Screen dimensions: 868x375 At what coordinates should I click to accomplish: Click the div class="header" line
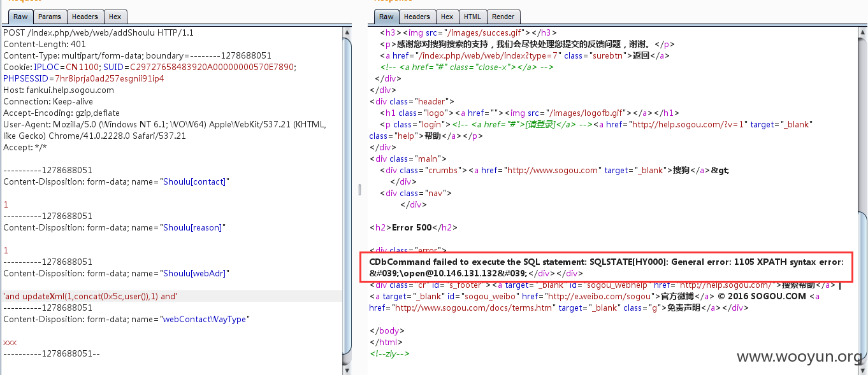pyautogui.click(x=412, y=101)
